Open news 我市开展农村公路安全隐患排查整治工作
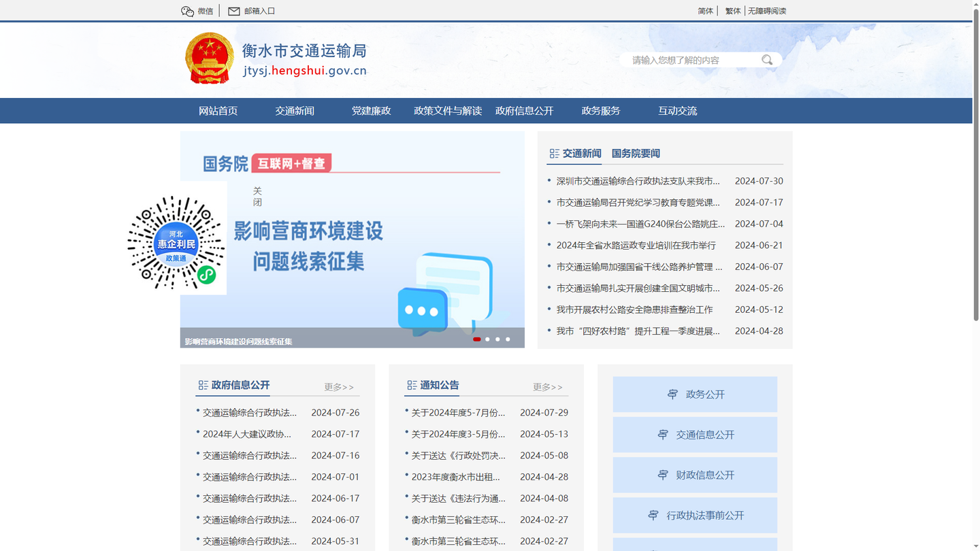The width and height of the screenshot is (980, 551). point(634,310)
